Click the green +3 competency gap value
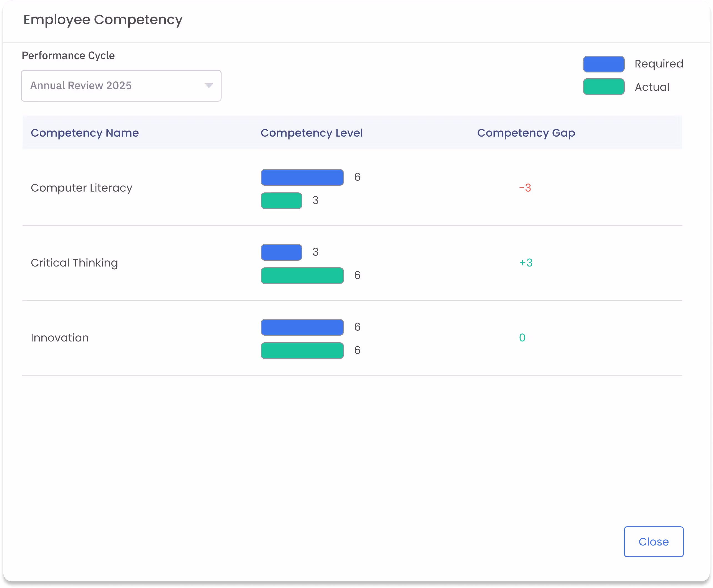Viewport: 713px width, 588px height. 526,263
